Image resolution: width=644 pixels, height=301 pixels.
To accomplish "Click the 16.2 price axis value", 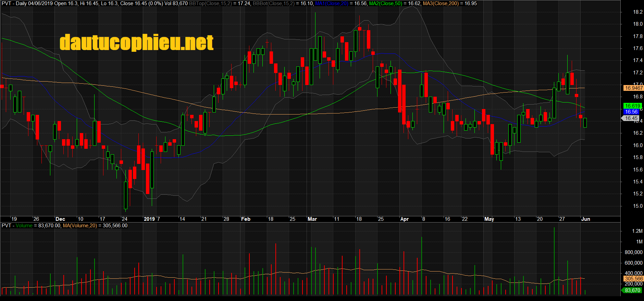I will pyautogui.click(x=638, y=133).
